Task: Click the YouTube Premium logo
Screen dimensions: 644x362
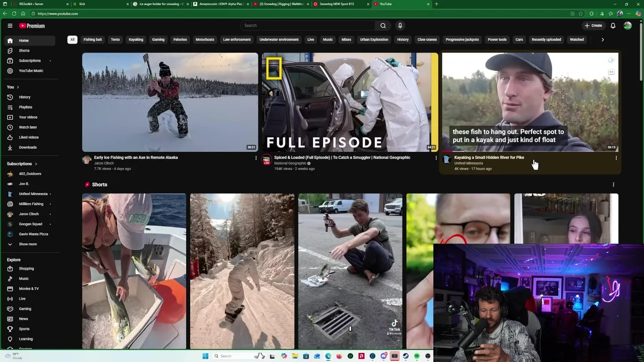Action: click(32, 26)
